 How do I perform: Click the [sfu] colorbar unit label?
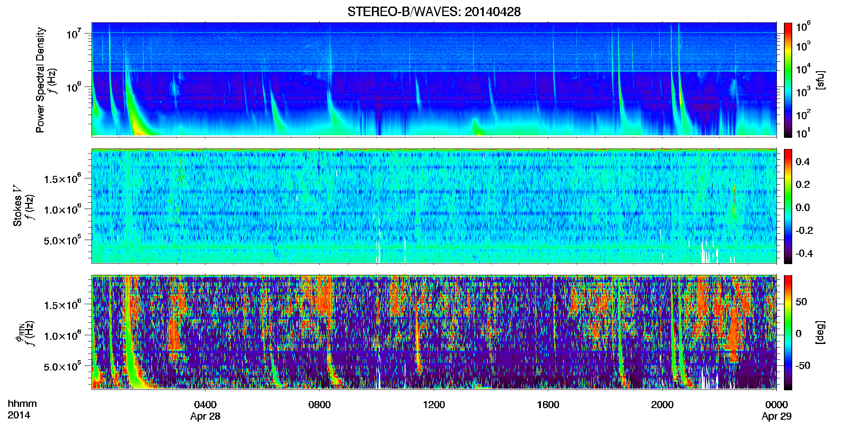820,80
